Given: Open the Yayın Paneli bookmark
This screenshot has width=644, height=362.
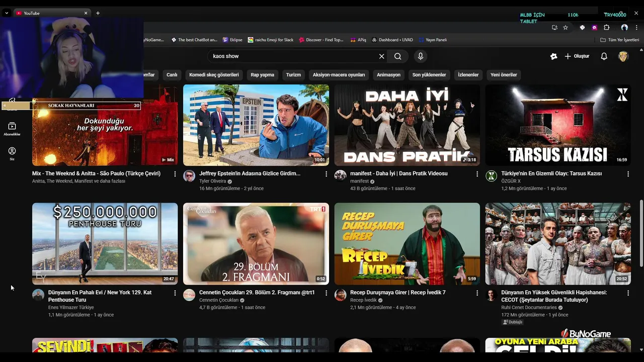Looking at the screenshot, I should pos(432,40).
